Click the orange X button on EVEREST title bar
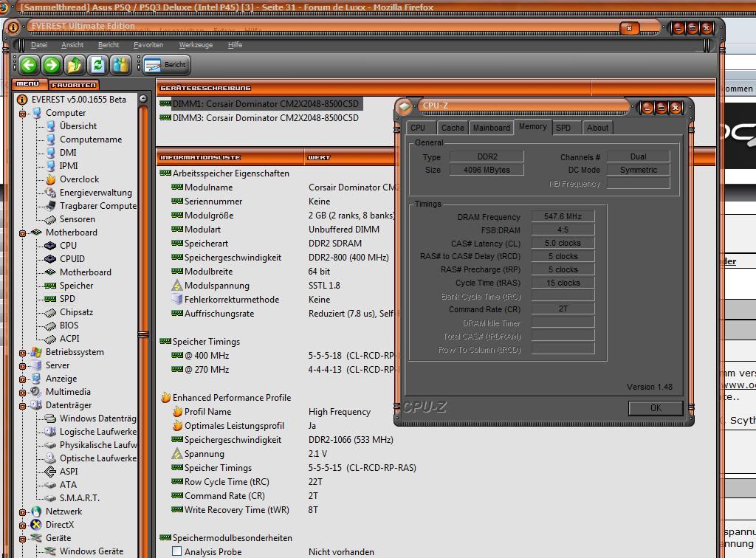The height and width of the screenshot is (558, 756). [x=629, y=29]
